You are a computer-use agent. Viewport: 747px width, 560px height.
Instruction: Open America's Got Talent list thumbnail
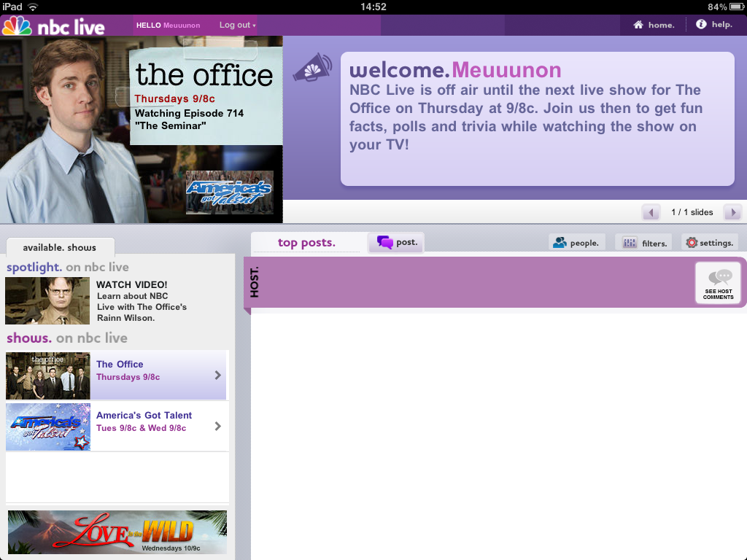pos(47,427)
